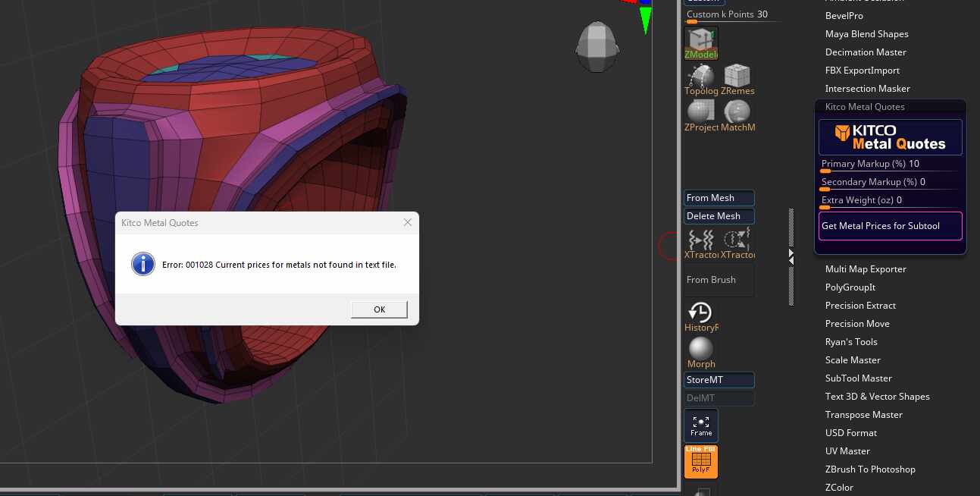
Task: Click the Kitco Metal Quotes logo
Action: (x=890, y=137)
